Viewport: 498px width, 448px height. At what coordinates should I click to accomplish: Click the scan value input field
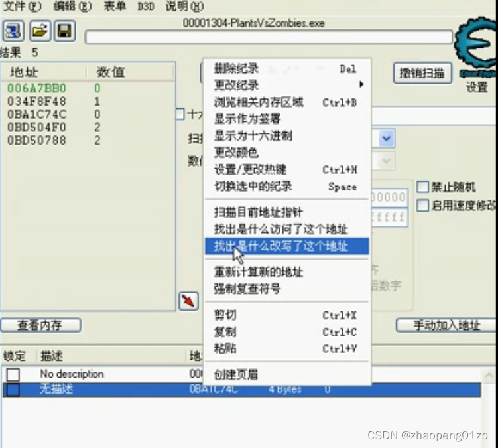[x=434, y=115]
